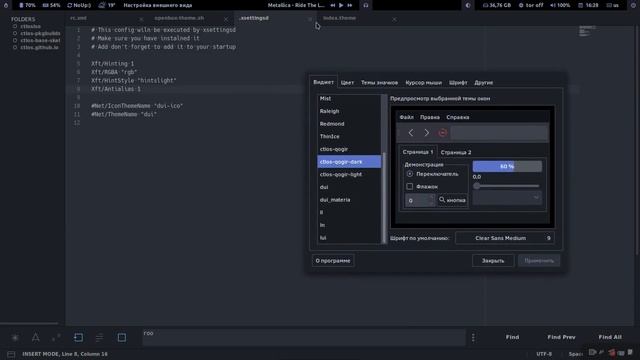Click the кнопка button in preview
The height and width of the screenshot is (360, 640).
452,200
